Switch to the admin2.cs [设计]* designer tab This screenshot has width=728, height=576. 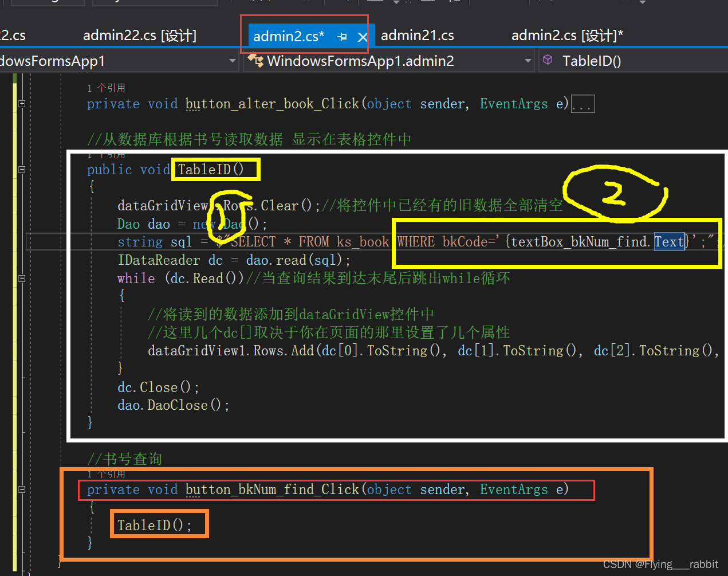[x=567, y=35]
